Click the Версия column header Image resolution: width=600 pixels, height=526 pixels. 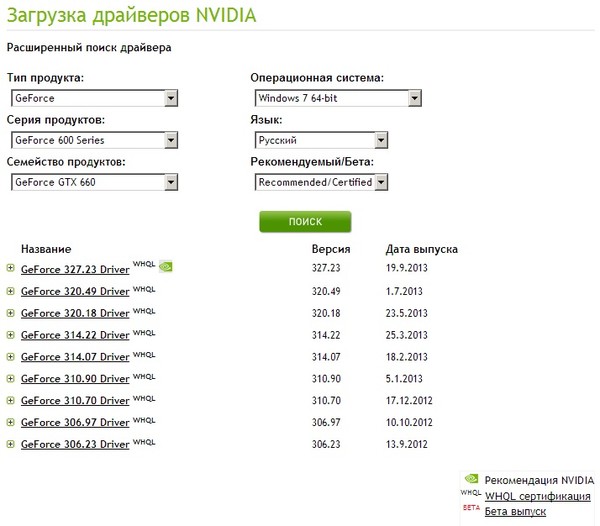click(x=331, y=249)
